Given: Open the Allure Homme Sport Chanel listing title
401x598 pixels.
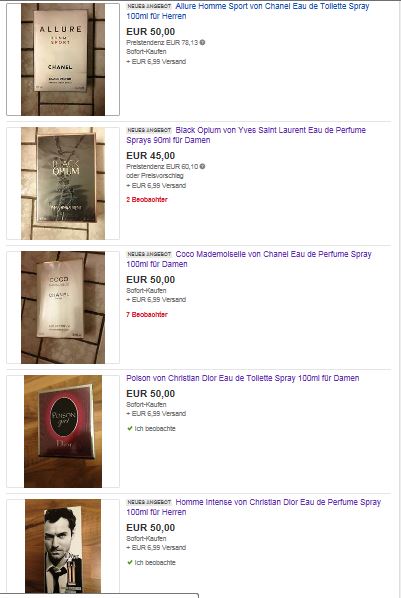Looking at the screenshot, I should [248, 11].
